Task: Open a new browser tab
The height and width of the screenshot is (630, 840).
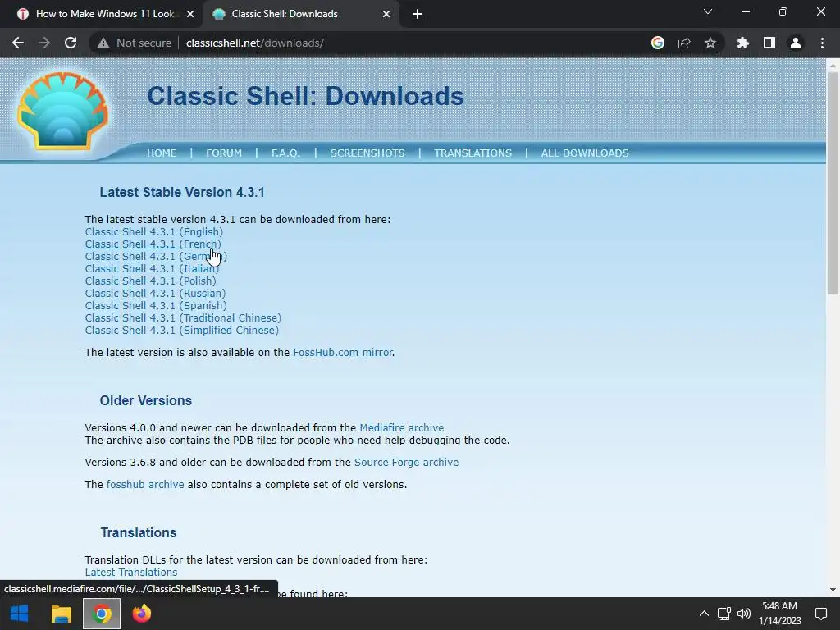Action: [x=418, y=14]
